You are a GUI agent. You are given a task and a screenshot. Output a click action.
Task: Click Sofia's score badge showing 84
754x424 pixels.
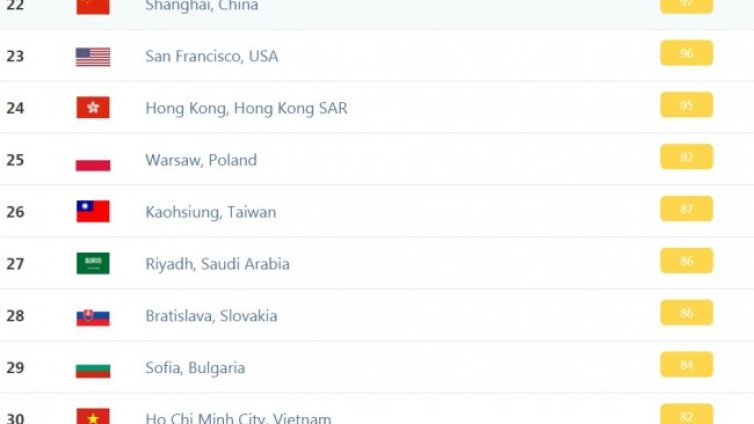686,365
